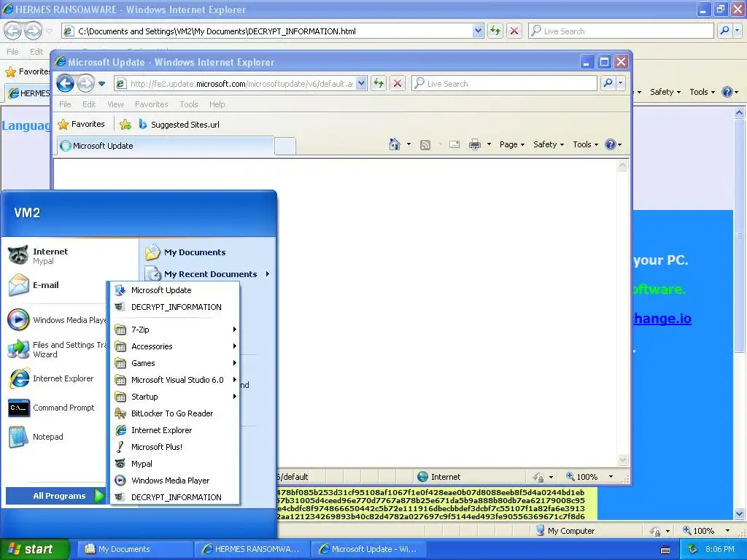The image size is (747, 560).
Task: Open Tools dropdown in Microsoft Update command bar
Action: (x=585, y=144)
